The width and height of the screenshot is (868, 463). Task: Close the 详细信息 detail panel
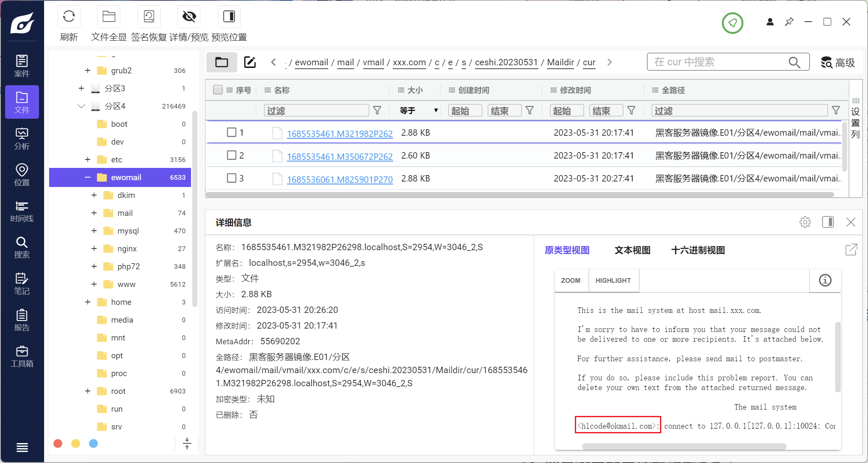click(x=851, y=222)
